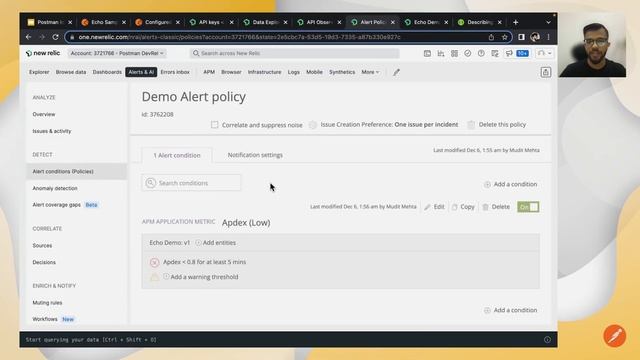Switch to the API keys browser tab
Image resolution: width=640 pixels, height=360 pixels.
(211, 22)
